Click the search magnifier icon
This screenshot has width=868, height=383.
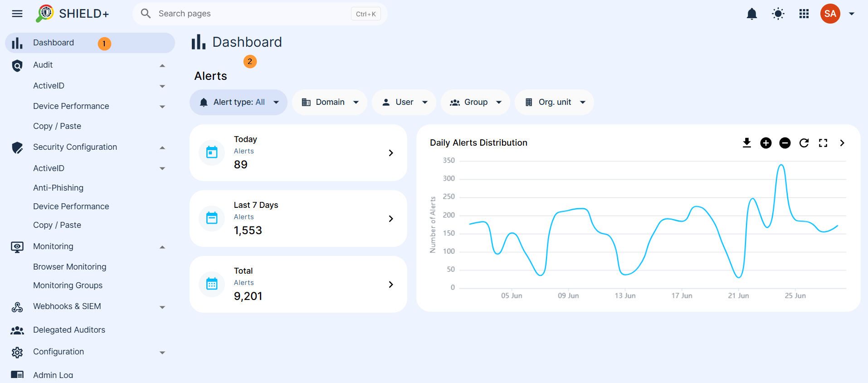pos(146,14)
